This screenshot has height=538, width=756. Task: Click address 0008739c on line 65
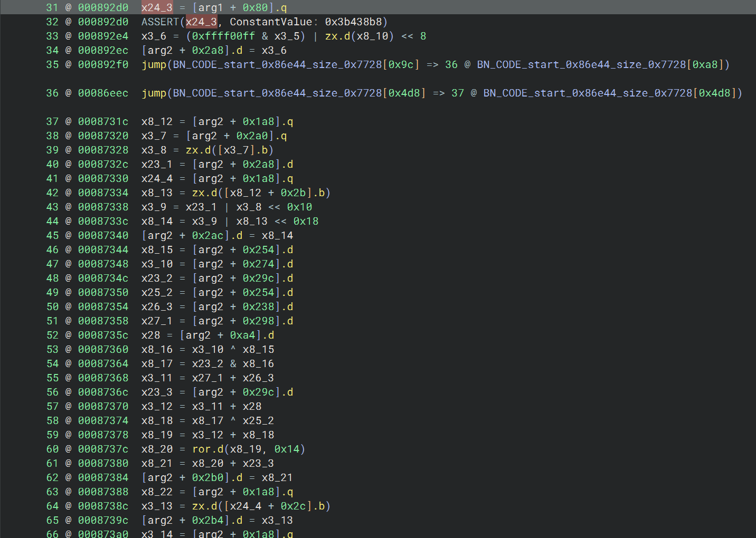point(103,520)
